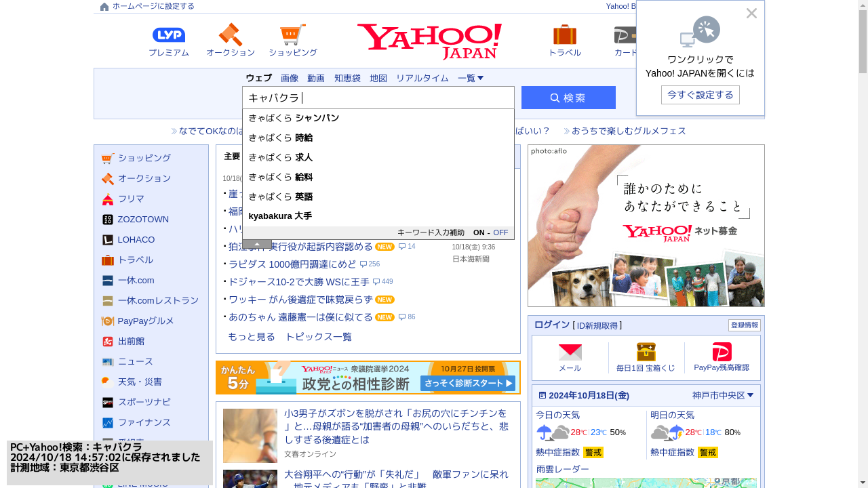Screen dimensions: 868x488
Task: Choose suggestion きゃばくら 給料
Action: (x=378, y=177)
